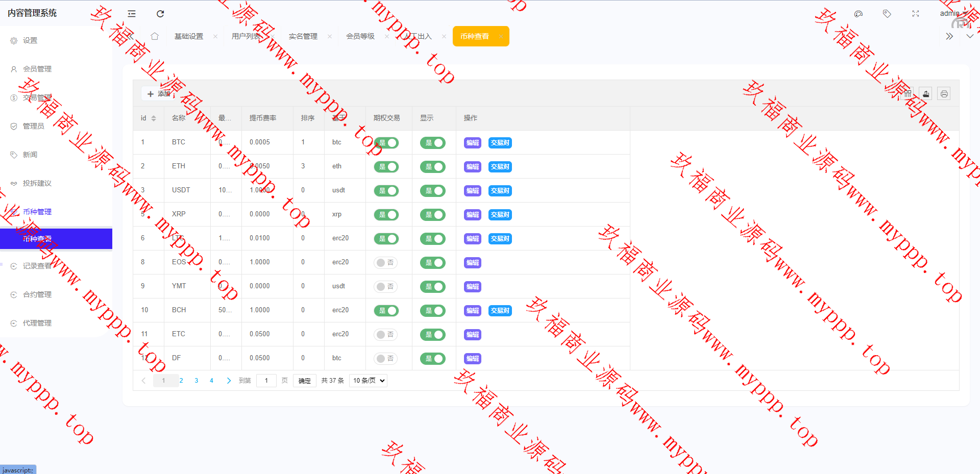The width and height of the screenshot is (980, 474).
Task: Open the 10 条/页 page size dropdown
Action: (x=368, y=381)
